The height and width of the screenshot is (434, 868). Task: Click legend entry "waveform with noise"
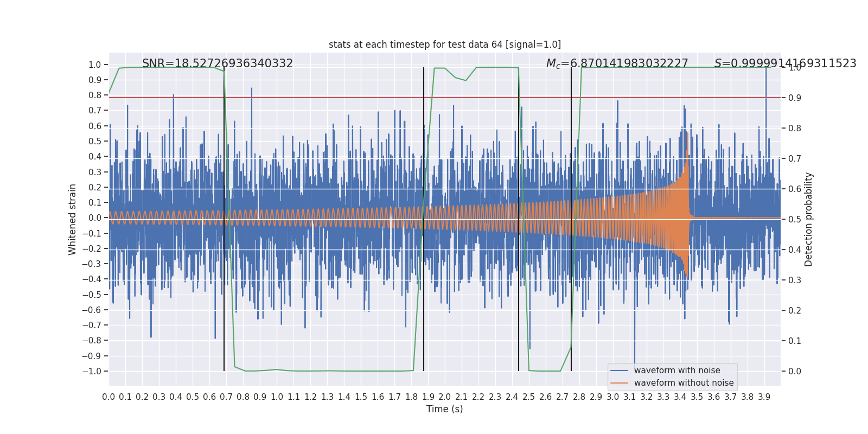tap(677, 371)
